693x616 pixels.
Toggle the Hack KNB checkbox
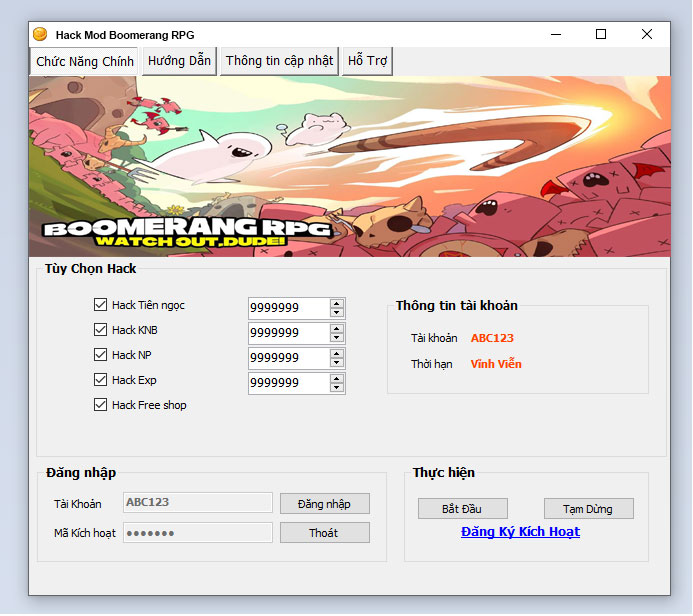coord(100,330)
